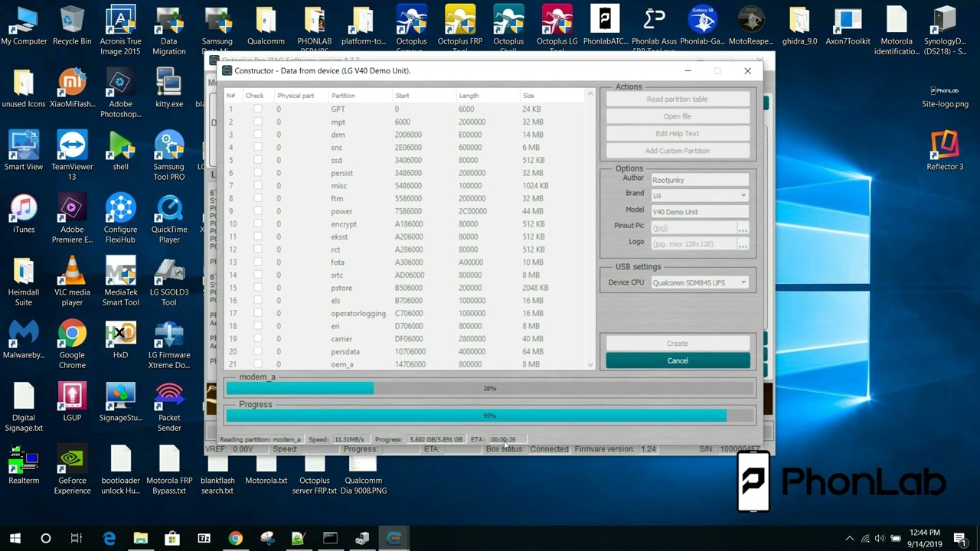Browse for Logo image file
The width and height of the screenshot is (980, 551).
742,244
